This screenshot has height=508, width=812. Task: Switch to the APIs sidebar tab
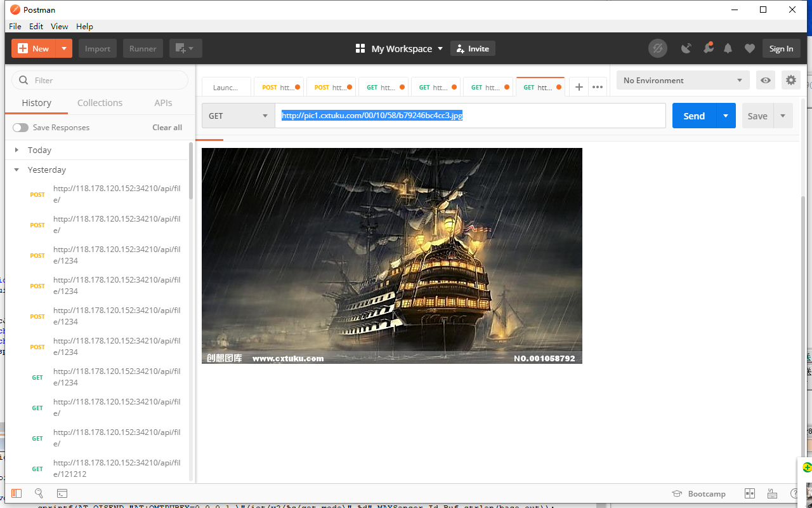(163, 103)
